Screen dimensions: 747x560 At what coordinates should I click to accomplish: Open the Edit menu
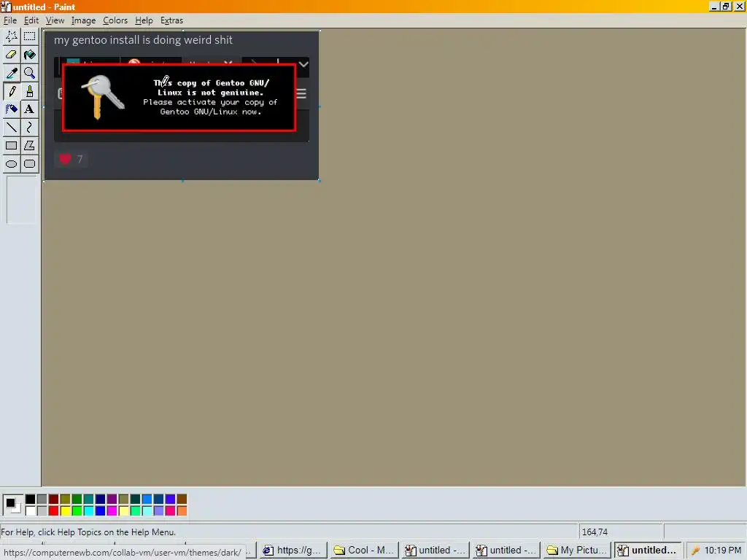pyautogui.click(x=31, y=20)
